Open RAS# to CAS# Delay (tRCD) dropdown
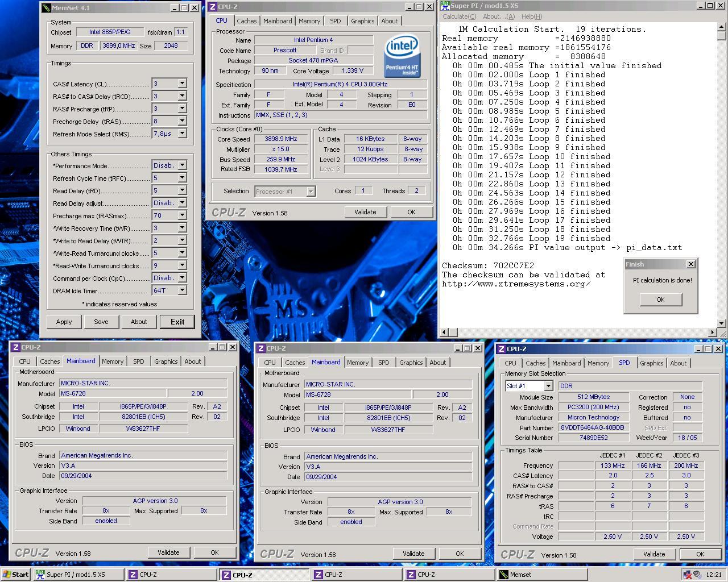728x582 pixels. tap(182, 96)
